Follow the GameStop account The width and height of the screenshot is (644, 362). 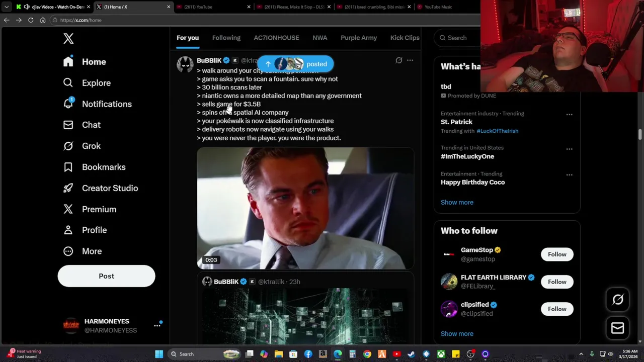(557, 254)
